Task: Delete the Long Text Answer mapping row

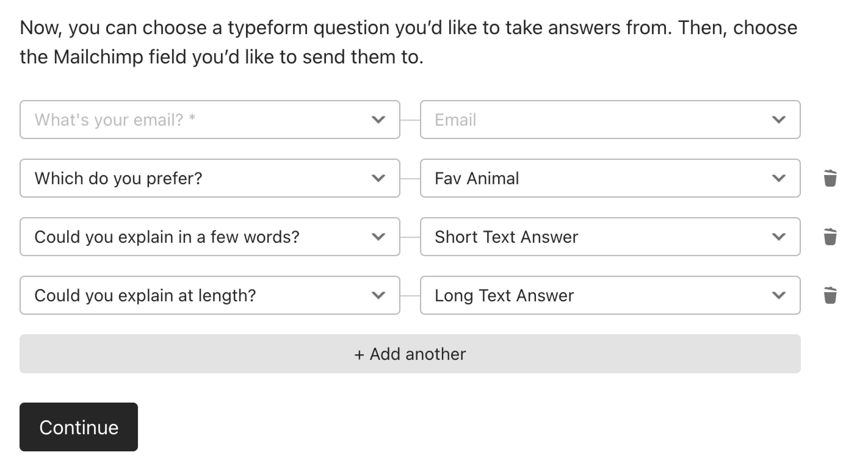Action: click(830, 295)
